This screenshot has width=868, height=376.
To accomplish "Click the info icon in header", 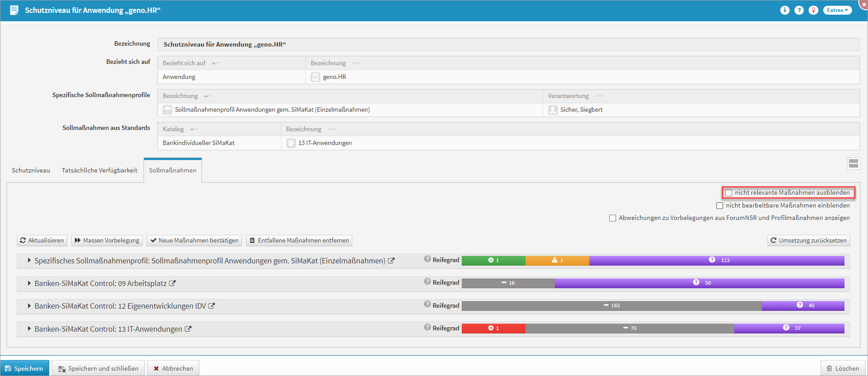I will pyautogui.click(x=785, y=10).
